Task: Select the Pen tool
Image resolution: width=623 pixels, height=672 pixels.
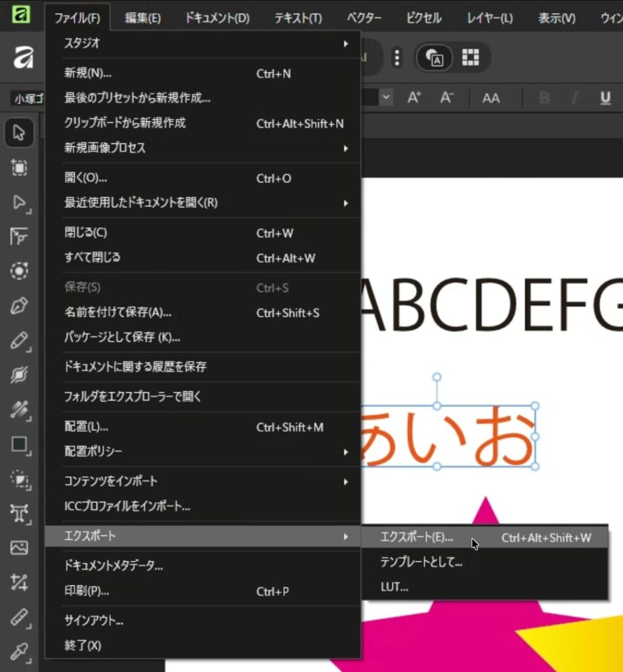Action: [x=19, y=306]
